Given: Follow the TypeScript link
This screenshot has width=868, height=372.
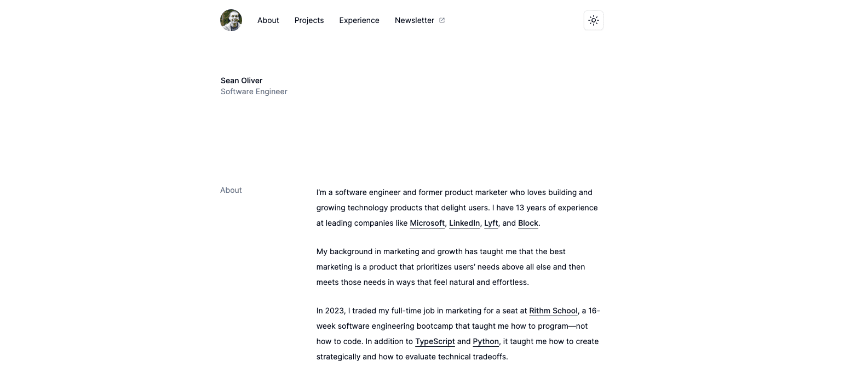Looking at the screenshot, I should click(435, 341).
